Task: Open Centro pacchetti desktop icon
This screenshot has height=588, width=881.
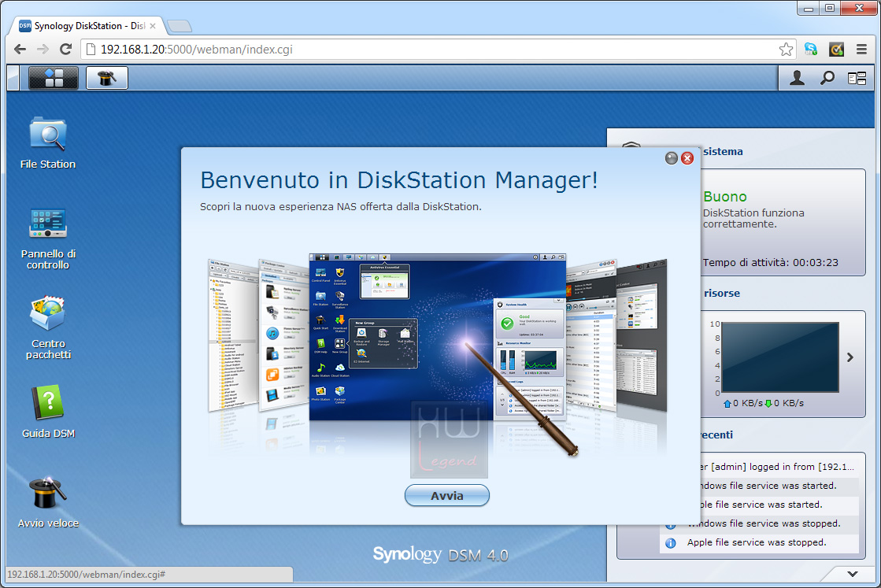Action: 48,328
